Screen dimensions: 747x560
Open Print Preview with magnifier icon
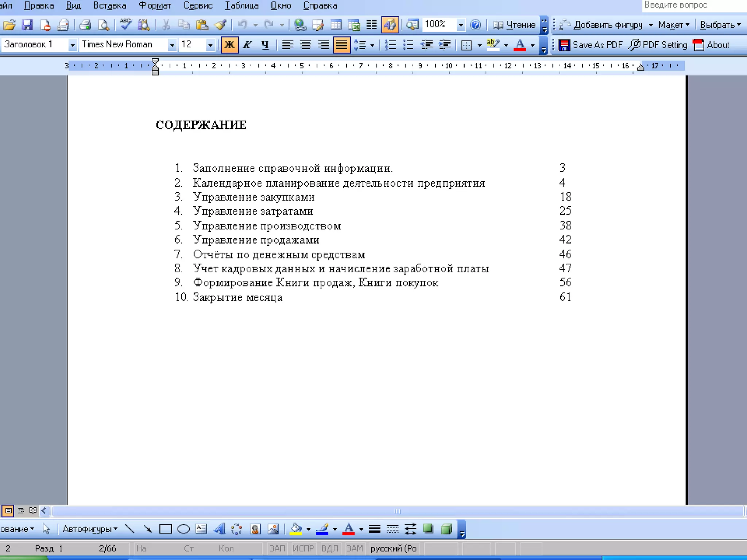104,25
